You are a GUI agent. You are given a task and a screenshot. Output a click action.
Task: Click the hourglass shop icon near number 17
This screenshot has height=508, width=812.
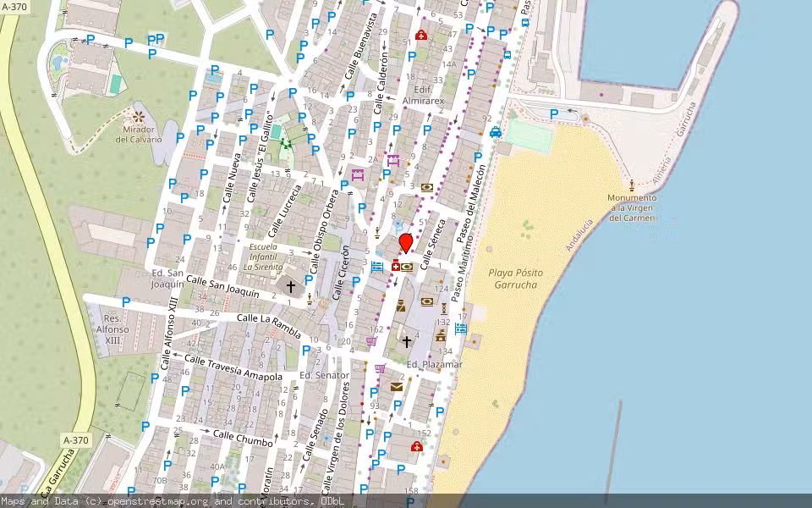click(x=443, y=308)
